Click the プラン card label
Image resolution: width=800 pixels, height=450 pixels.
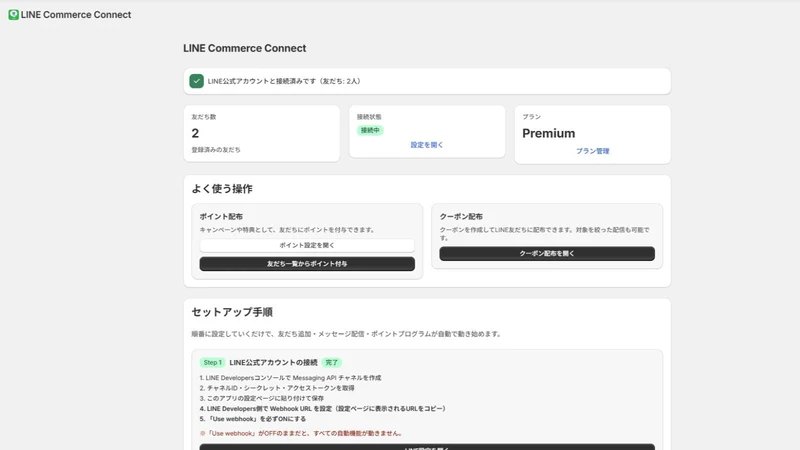click(531, 117)
